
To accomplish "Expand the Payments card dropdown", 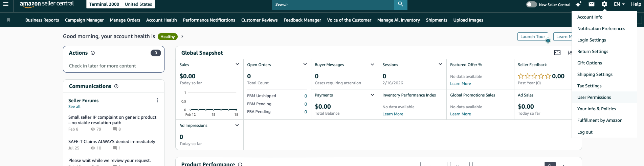I will click(x=373, y=95).
